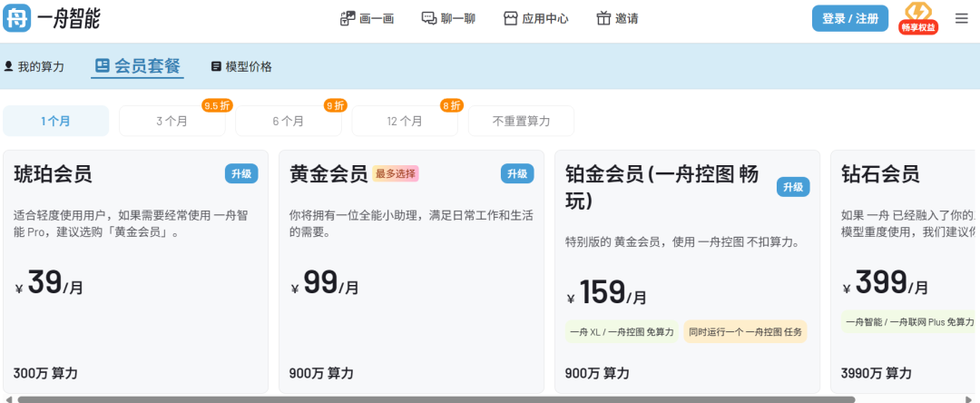Go to 应用中心

(536, 19)
